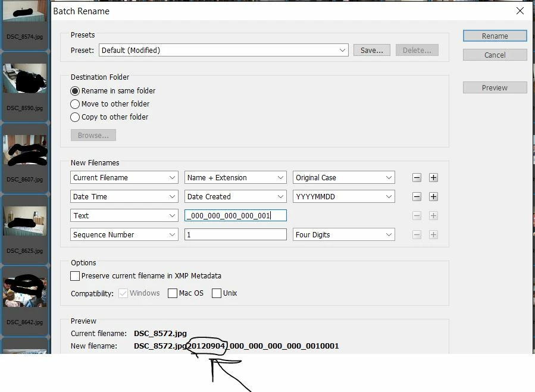Open the Original Case dropdown
This screenshot has height=392, width=535.
tap(343, 177)
